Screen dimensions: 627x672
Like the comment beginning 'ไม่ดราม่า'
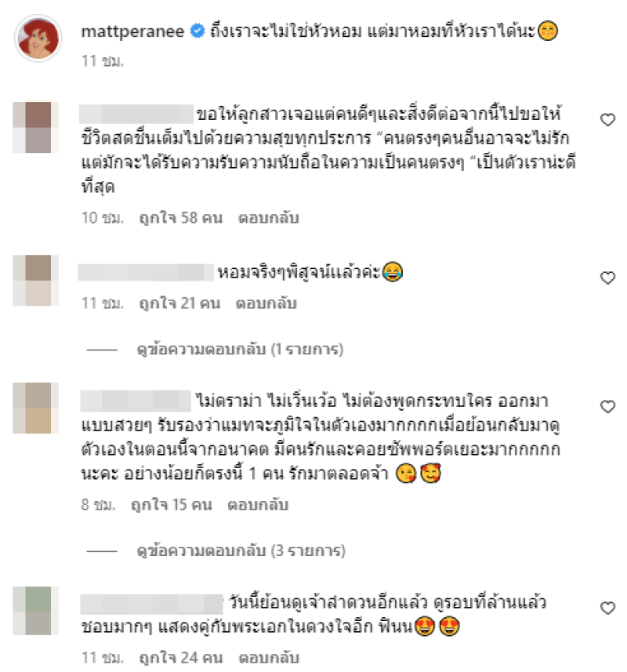[x=607, y=406]
